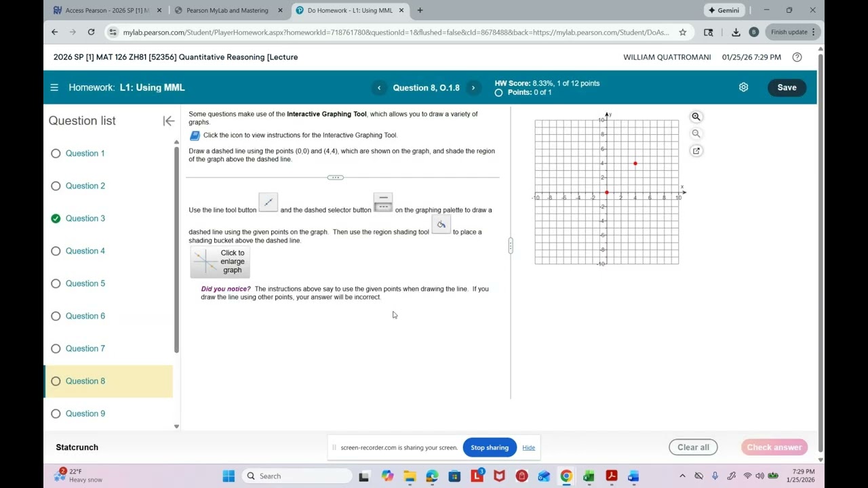This screenshot has height=488, width=868.
Task: Click Check answer button
Action: pos(774,447)
